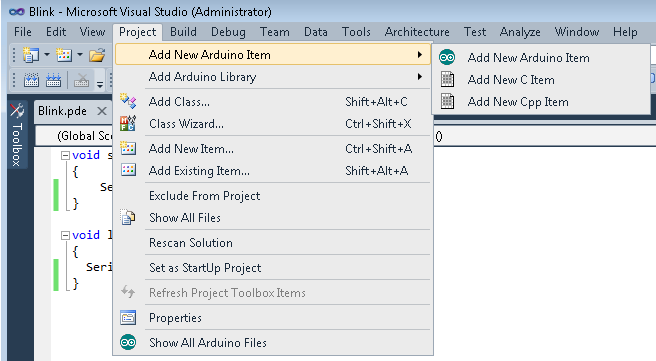
Task: Choose Add New C Item
Action: click(x=541, y=79)
